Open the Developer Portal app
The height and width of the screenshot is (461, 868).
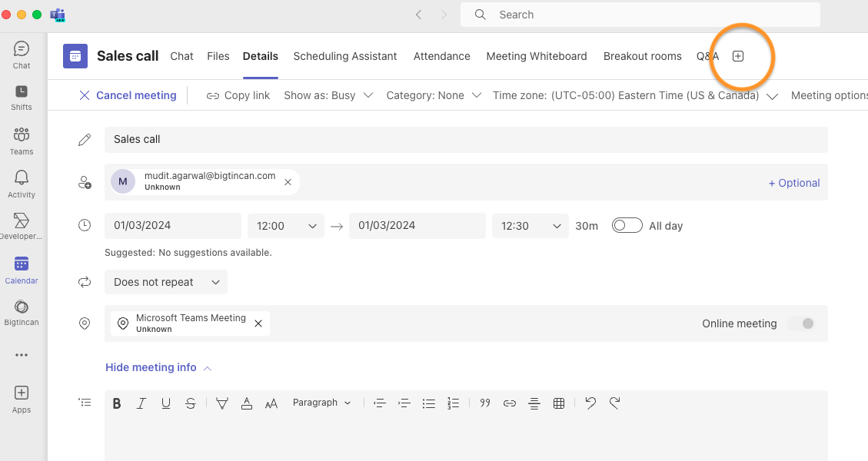pos(22,227)
